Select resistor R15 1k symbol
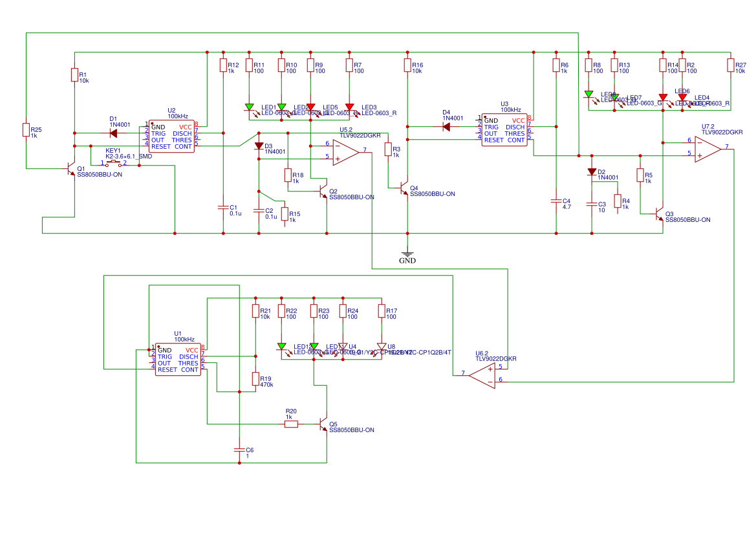Viewport: 756px width, 535px height. [285, 213]
